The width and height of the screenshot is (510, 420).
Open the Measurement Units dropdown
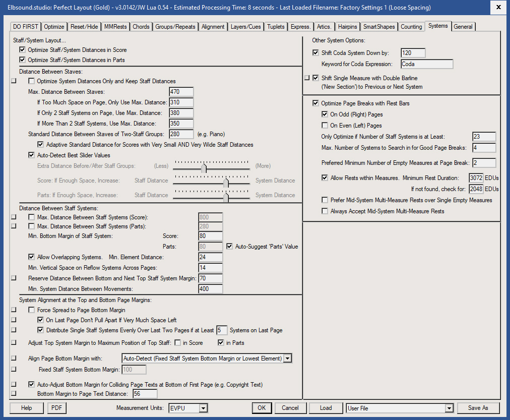pos(204,408)
